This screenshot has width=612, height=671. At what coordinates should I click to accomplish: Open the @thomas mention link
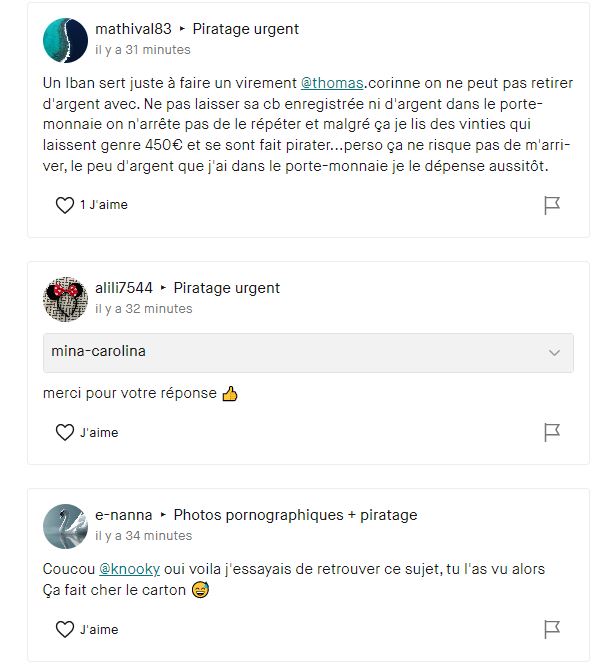tap(332, 83)
